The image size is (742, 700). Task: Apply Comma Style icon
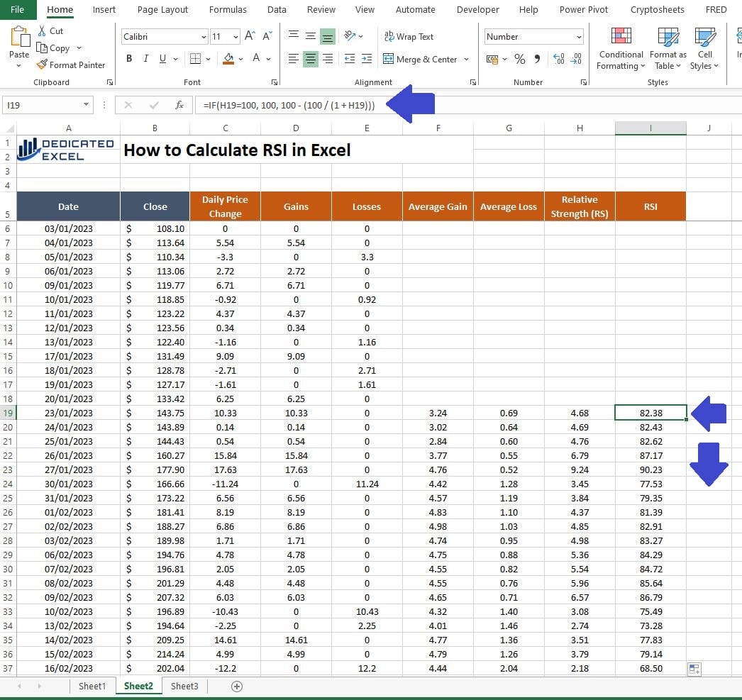click(537, 59)
